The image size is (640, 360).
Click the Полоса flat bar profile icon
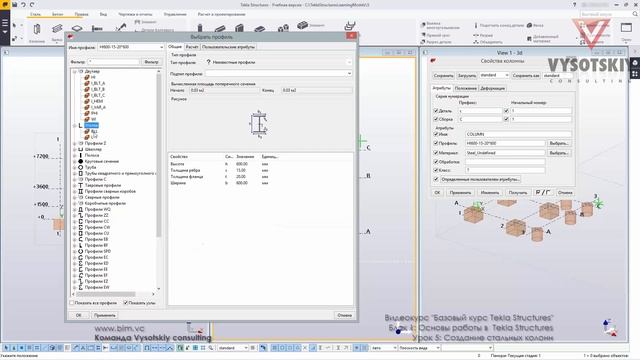click(81, 155)
